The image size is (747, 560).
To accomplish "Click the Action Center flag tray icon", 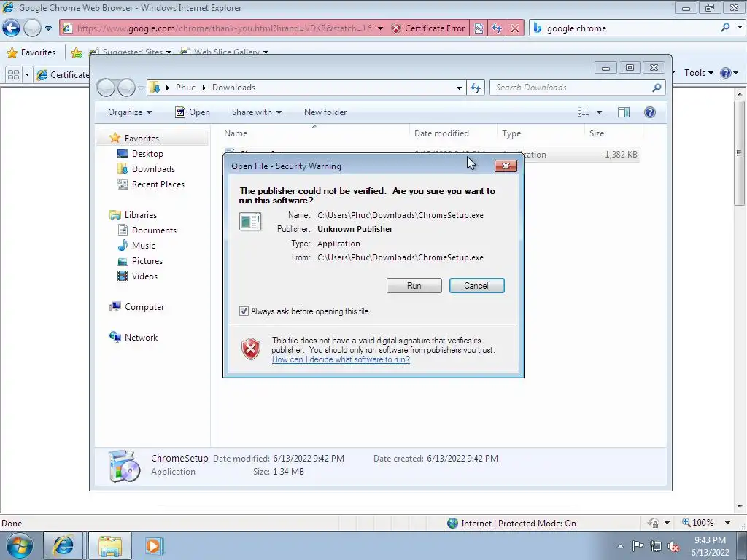I will pos(638,546).
